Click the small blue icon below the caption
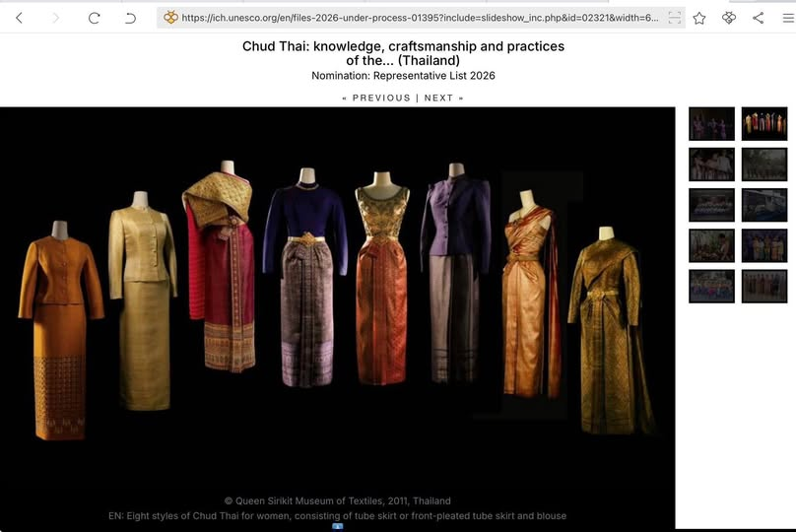 (338, 526)
